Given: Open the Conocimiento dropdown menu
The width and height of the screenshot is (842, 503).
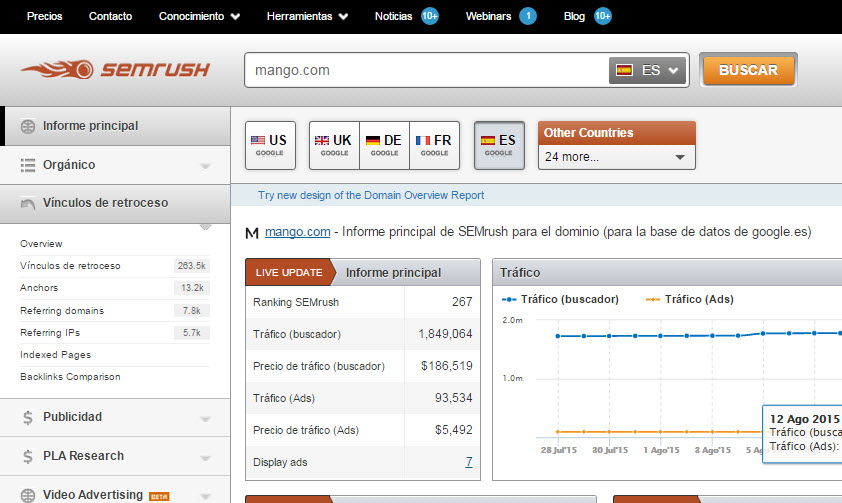Looking at the screenshot, I should coord(199,16).
